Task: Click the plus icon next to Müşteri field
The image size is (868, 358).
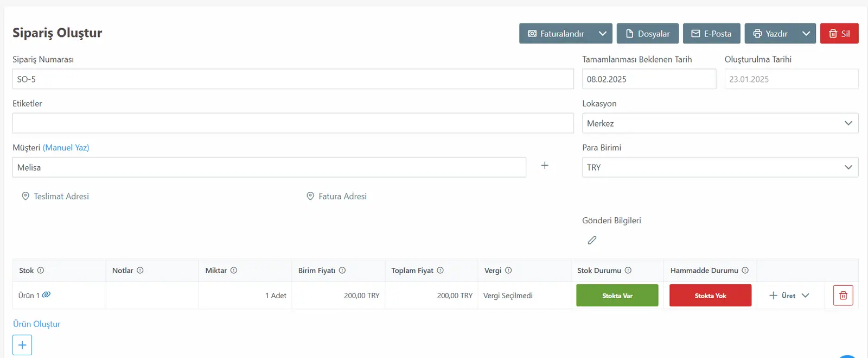Action: [x=545, y=165]
